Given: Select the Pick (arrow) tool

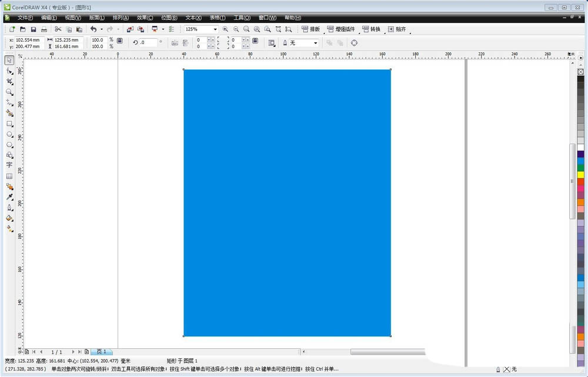Looking at the screenshot, I should tap(9, 60).
